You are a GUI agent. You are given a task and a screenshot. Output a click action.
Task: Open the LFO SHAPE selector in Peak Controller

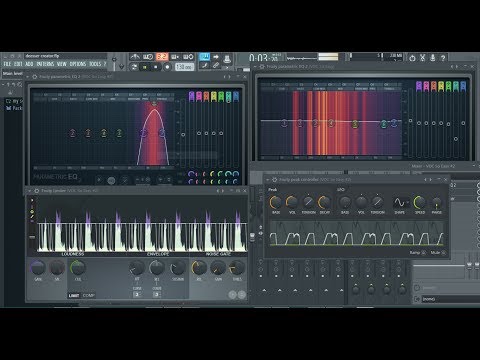(400, 202)
